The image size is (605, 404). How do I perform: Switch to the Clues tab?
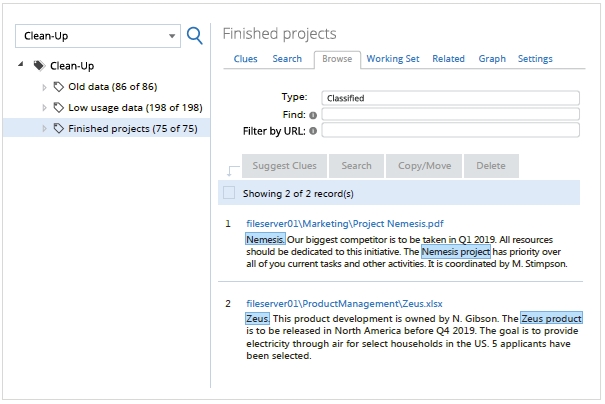coord(245,59)
